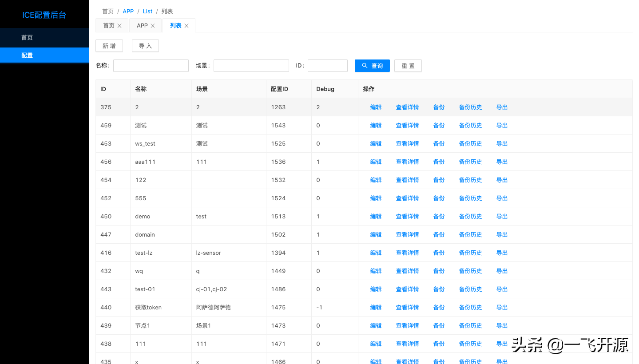This screenshot has width=639, height=364.
Task: Click the scene cell cj-01,cj-02
Action: [x=211, y=289]
